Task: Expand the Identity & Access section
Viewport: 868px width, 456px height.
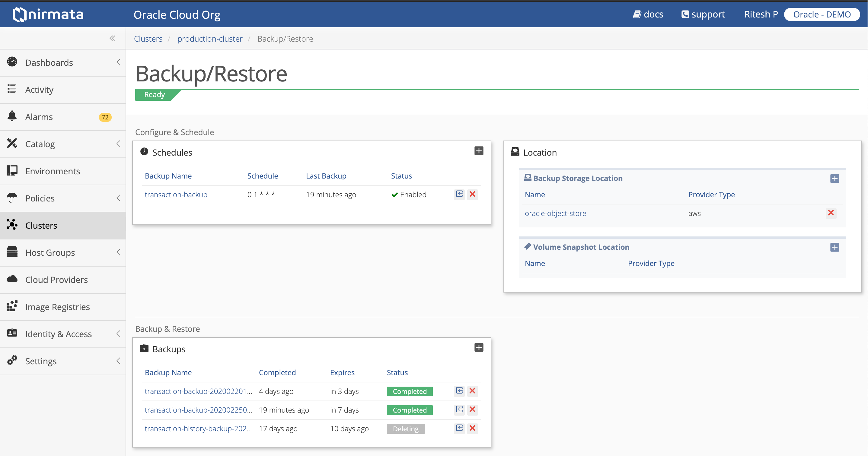Action: click(118, 334)
